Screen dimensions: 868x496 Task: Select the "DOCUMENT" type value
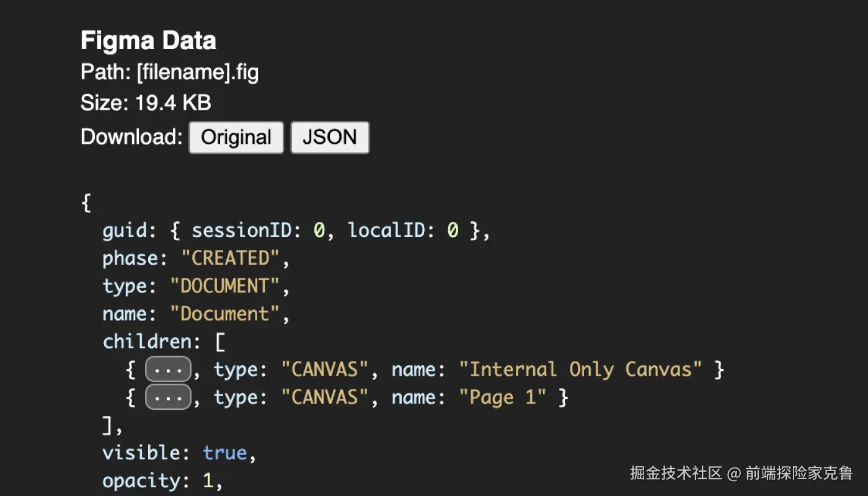[x=225, y=286]
